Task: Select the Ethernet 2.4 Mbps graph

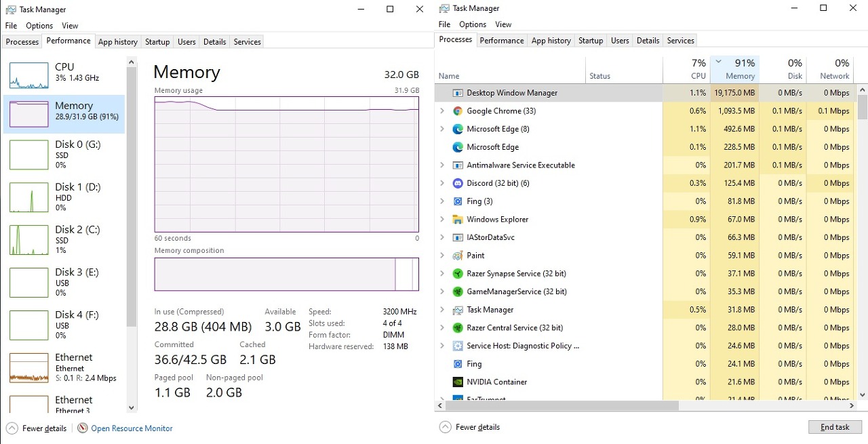Action: point(28,369)
